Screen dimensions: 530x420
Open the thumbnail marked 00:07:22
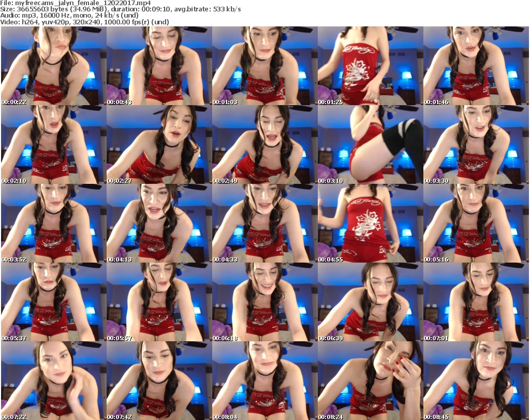53,381
